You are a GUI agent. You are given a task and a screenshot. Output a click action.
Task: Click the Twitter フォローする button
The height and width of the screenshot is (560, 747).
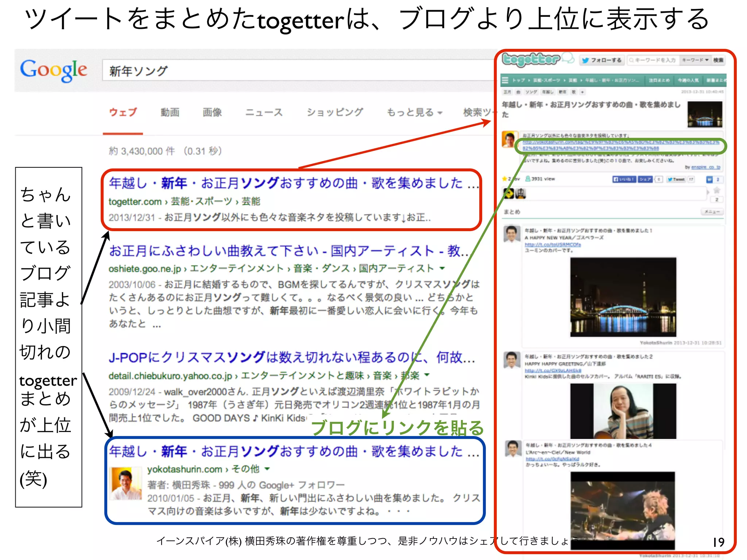(601, 60)
